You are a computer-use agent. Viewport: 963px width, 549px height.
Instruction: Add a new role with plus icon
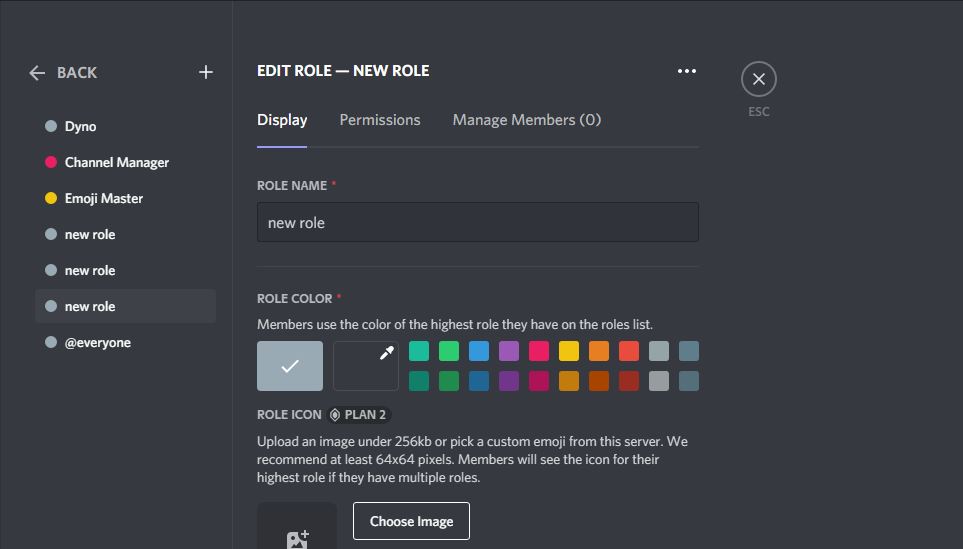(x=206, y=72)
